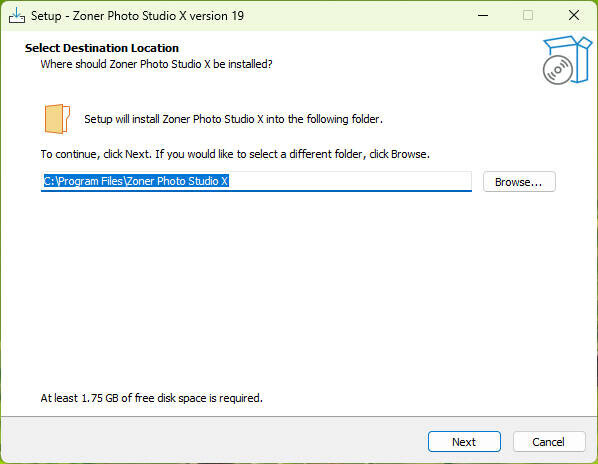Viewport: 598px width, 464px height.
Task: Click the window title 'Setup - Zoner Photo Studio X'
Action: click(137, 16)
